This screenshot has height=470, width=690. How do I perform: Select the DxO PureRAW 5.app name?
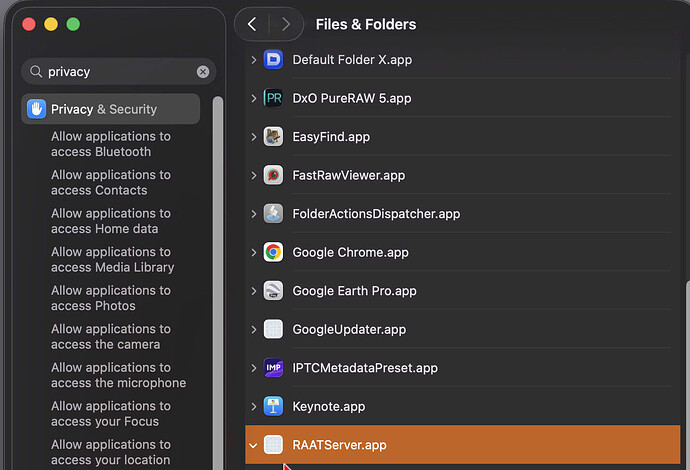point(352,98)
